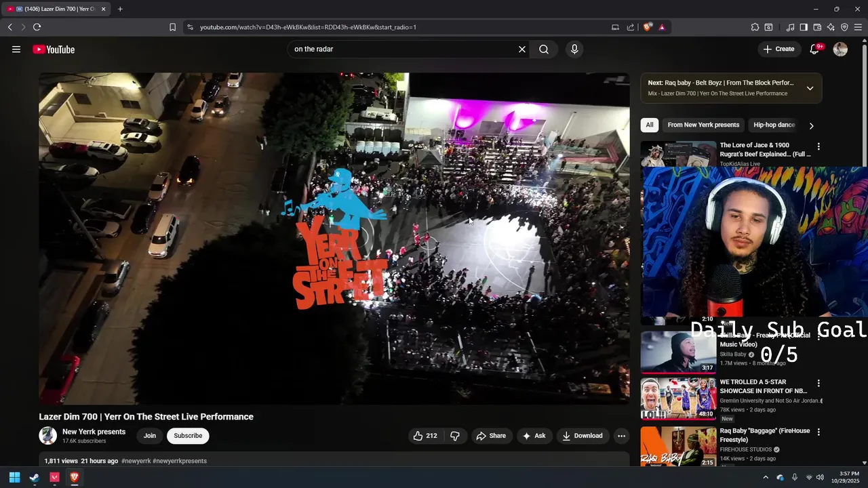Screen dimensions: 868x488
Task: Subscribe to New Yerrk presents
Action: (188, 436)
